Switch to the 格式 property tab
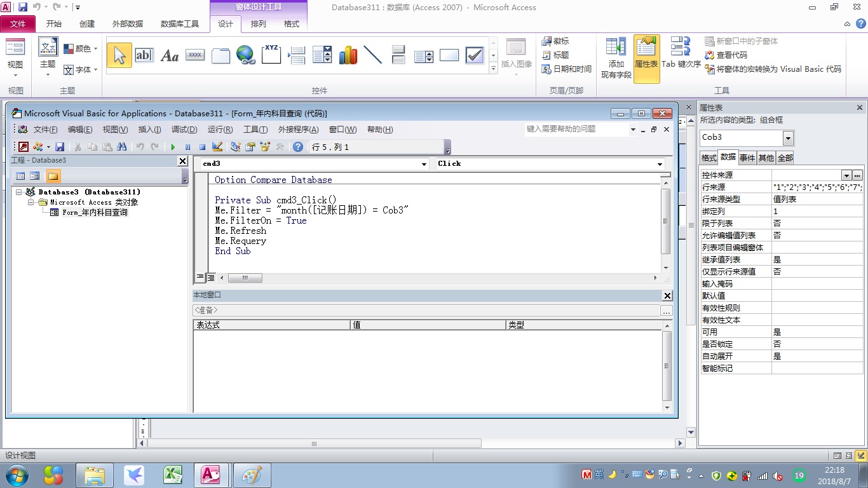 [709, 158]
